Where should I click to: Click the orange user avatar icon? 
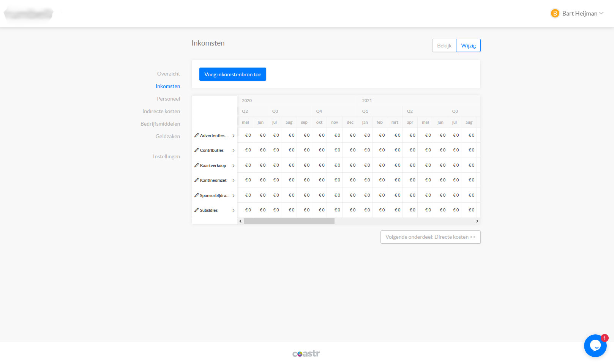click(555, 13)
